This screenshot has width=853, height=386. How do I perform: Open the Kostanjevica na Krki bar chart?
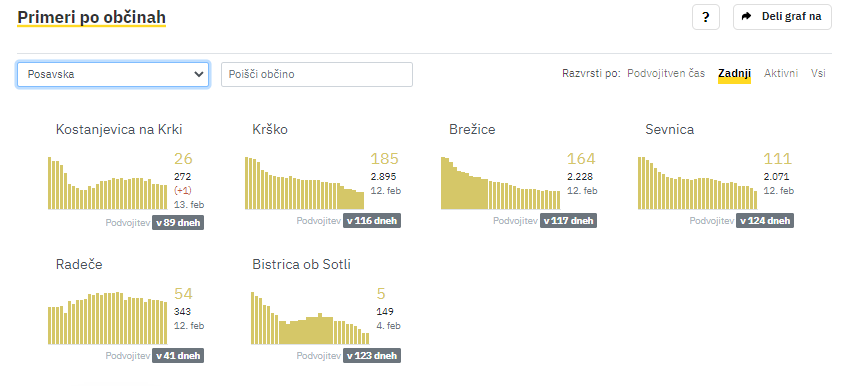click(108, 183)
